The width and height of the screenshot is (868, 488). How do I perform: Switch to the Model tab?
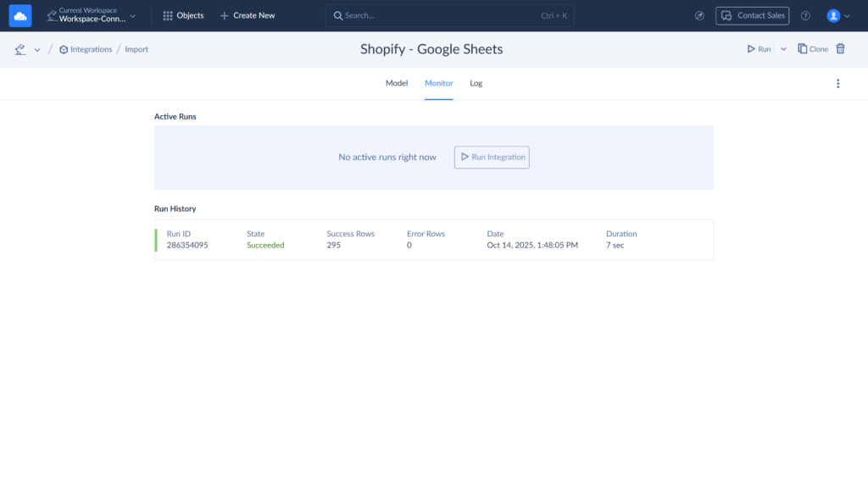point(397,83)
